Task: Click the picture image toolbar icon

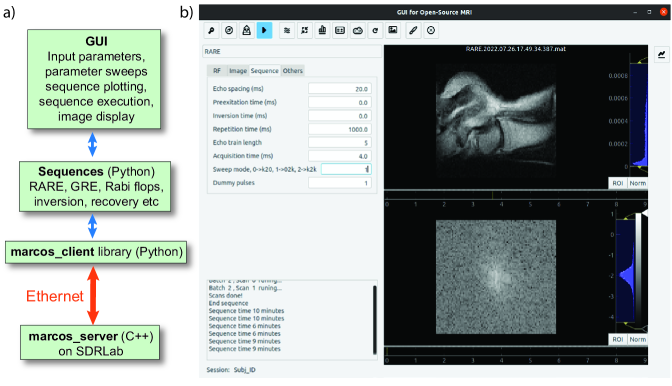Action: pyautogui.click(x=393, y=30)
